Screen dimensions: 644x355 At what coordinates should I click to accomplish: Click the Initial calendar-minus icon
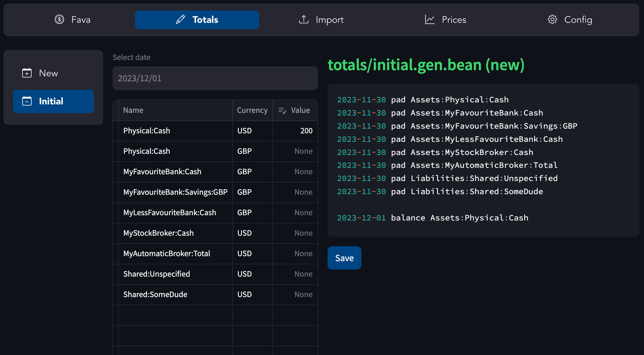coord(27,101)
